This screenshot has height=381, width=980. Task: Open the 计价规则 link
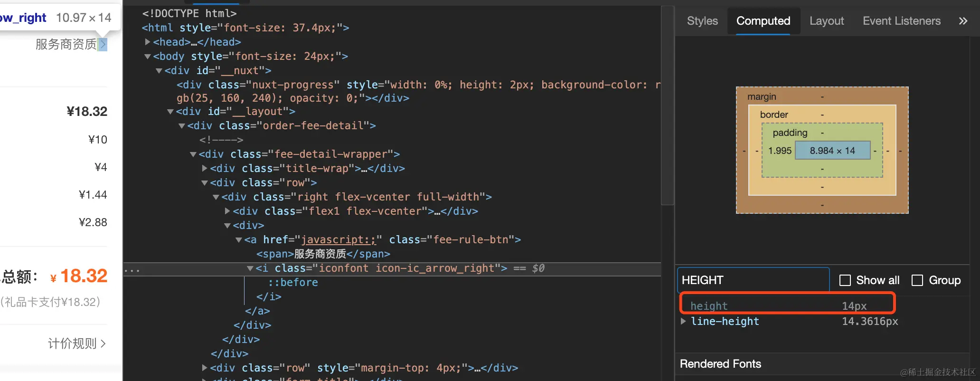point(72,343)
